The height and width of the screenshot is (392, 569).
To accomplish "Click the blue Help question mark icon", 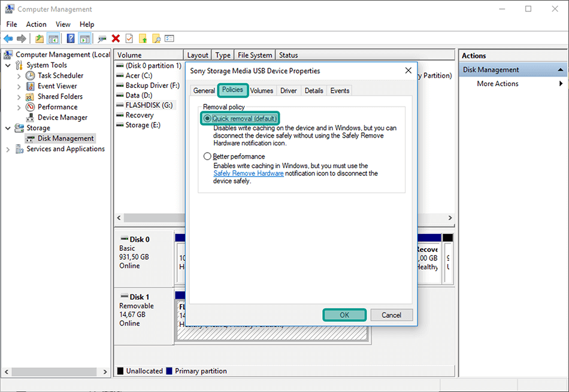I will [x=71, y=38].
